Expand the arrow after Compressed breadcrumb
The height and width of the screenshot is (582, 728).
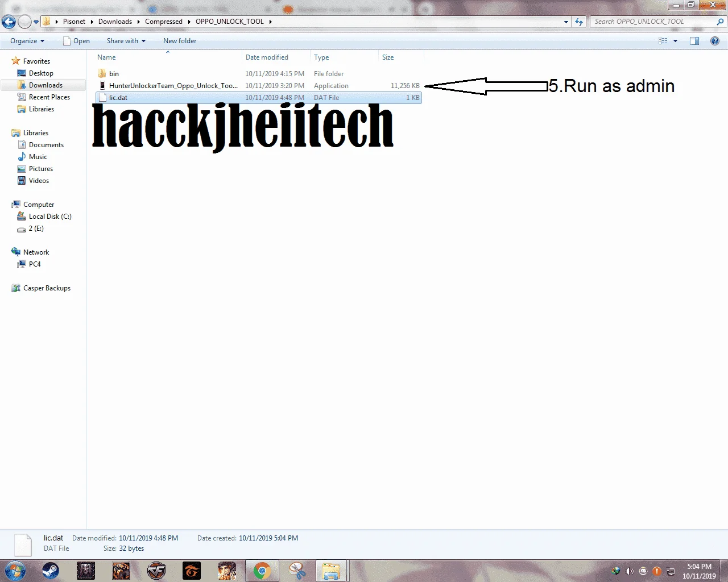point(189,22)
